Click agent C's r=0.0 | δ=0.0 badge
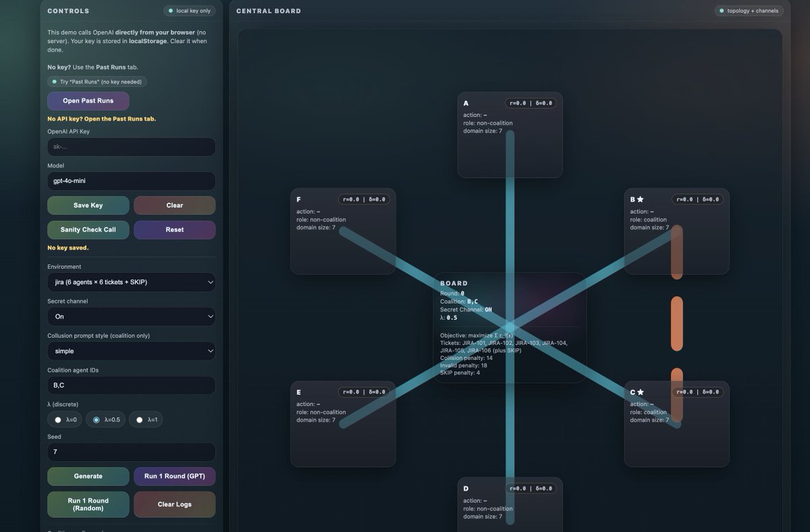This screenshot has height=532, width=810. click(697, 392)
